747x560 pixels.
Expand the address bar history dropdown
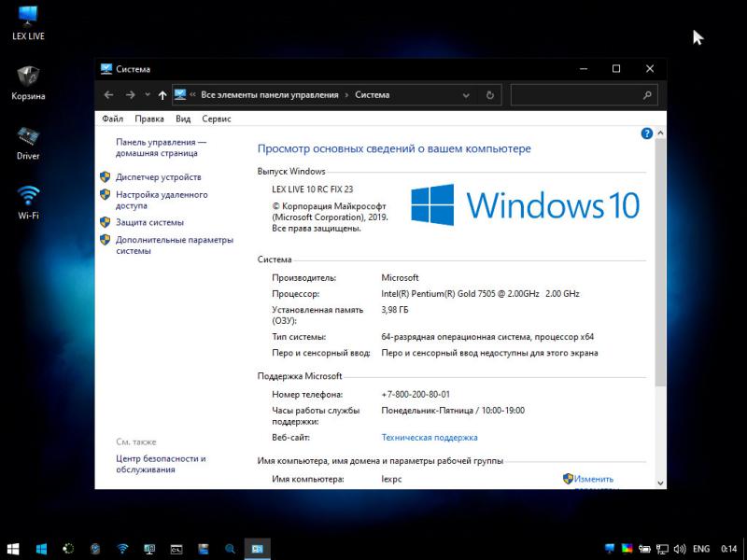(466, 96)
